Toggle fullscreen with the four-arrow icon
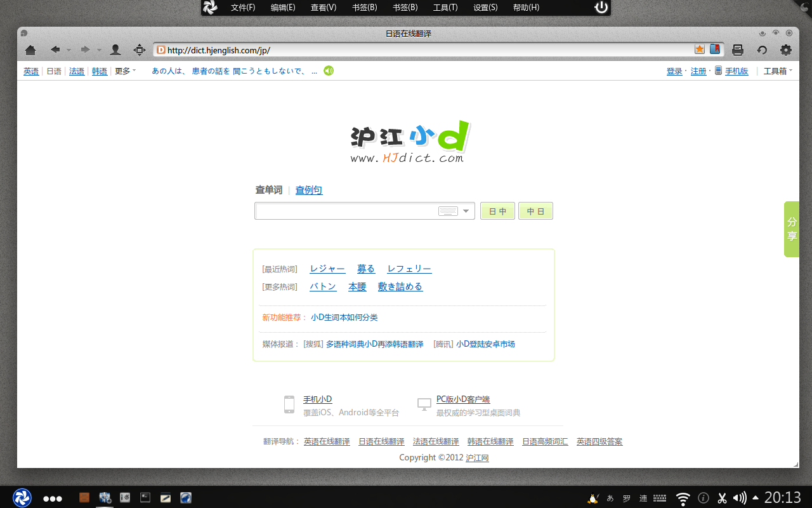Screen dimensions: 812x508 (140, 50)
